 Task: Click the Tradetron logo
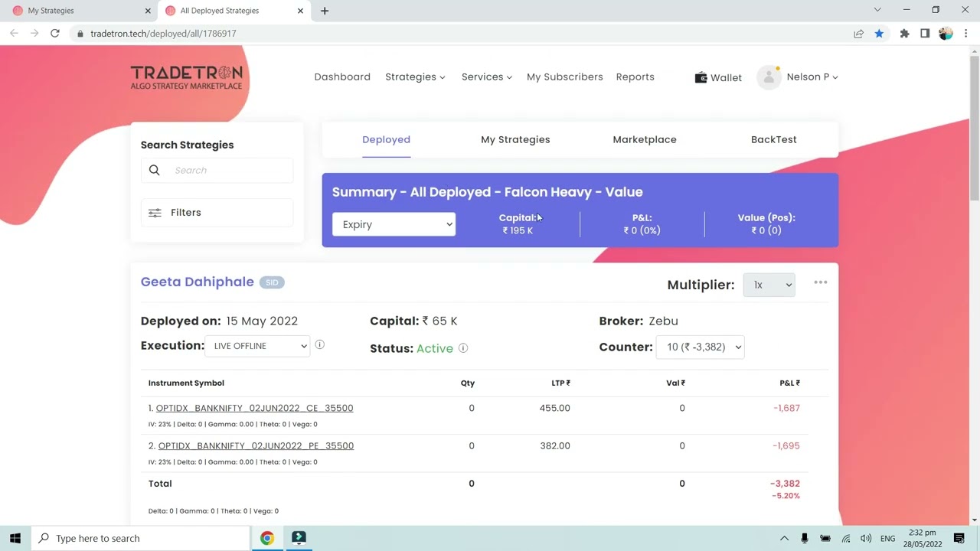coord(186,77)
